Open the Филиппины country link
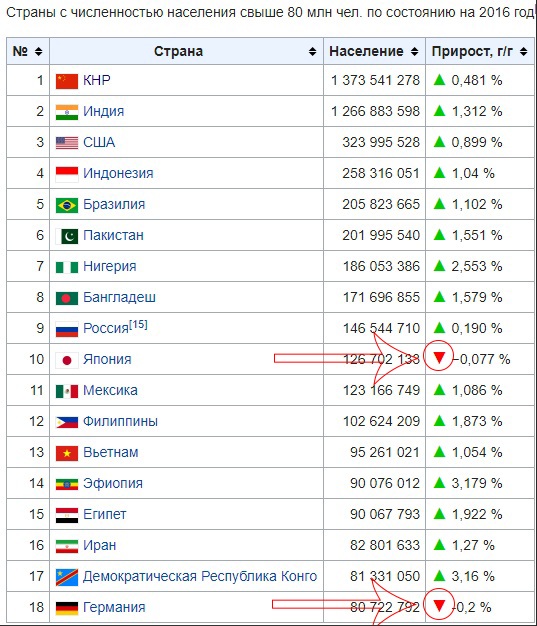This screenshot has width=537, height=626. tap(120, 421)
